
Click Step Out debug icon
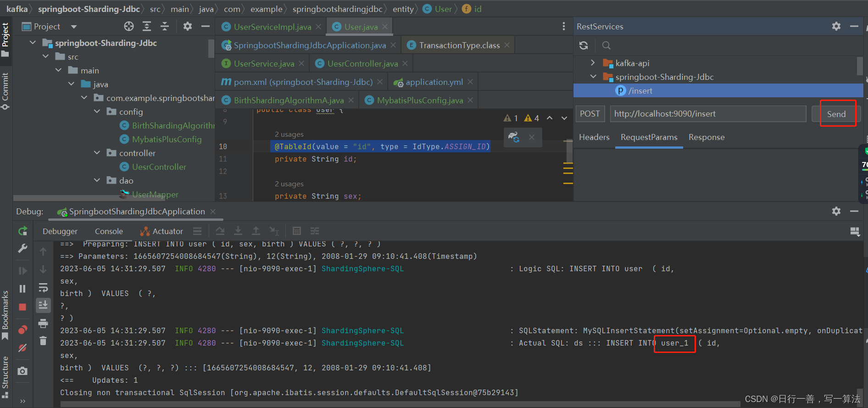point(256,231)
